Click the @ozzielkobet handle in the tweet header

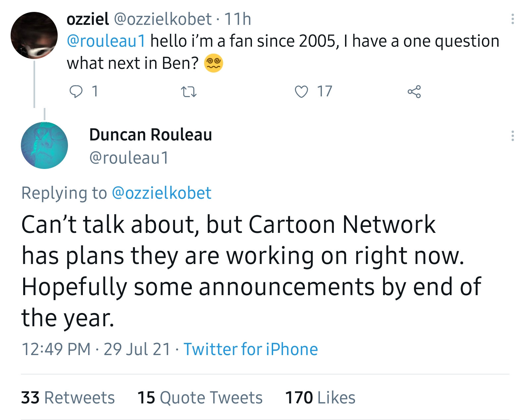point(163,19)
